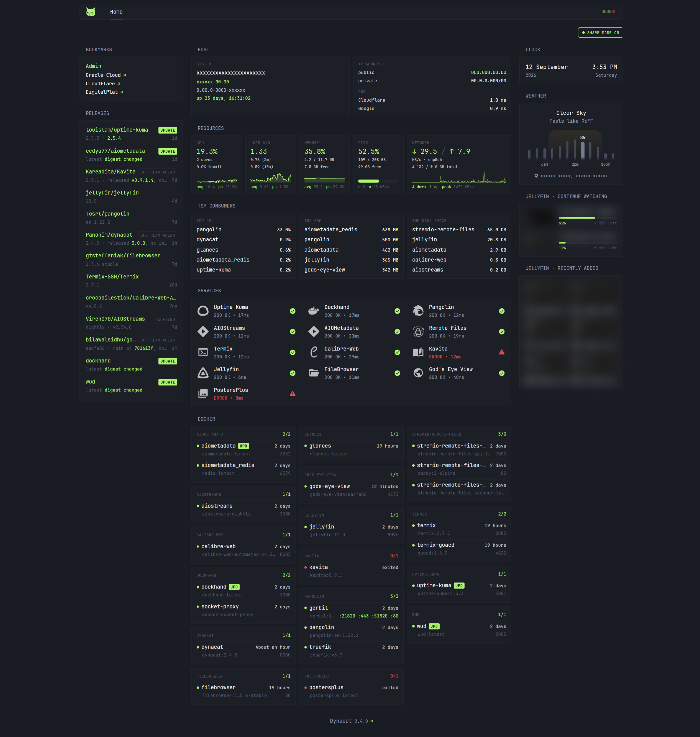This screenshot has height=737, width=700.
Task: Click the AIOMetadata diamond icon
Action: coord(314,331)
